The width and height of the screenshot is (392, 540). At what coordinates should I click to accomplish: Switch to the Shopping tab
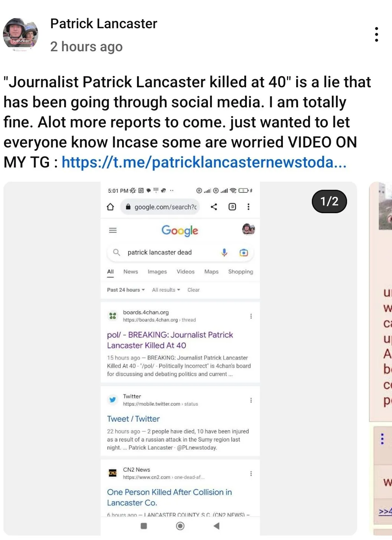click(x=241, y=271)
